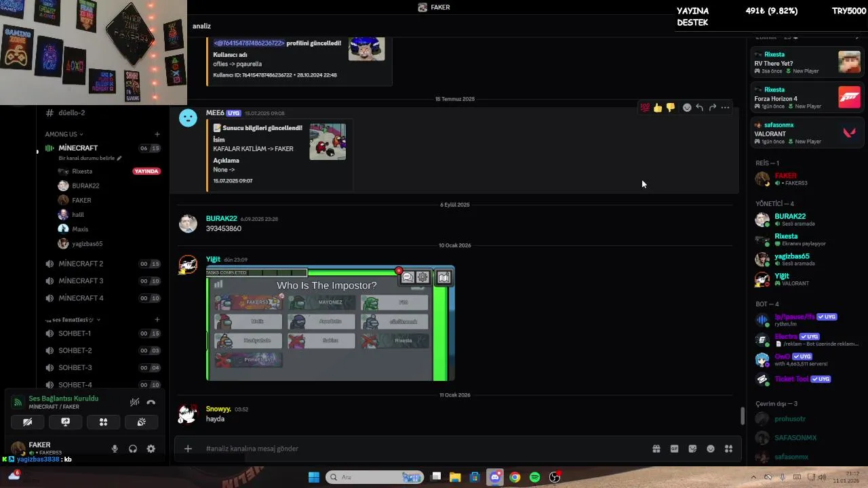Viewport: 868px width, 488px height.
Task: Mute the microphone next to FAKER
Action: pos(115,449)
